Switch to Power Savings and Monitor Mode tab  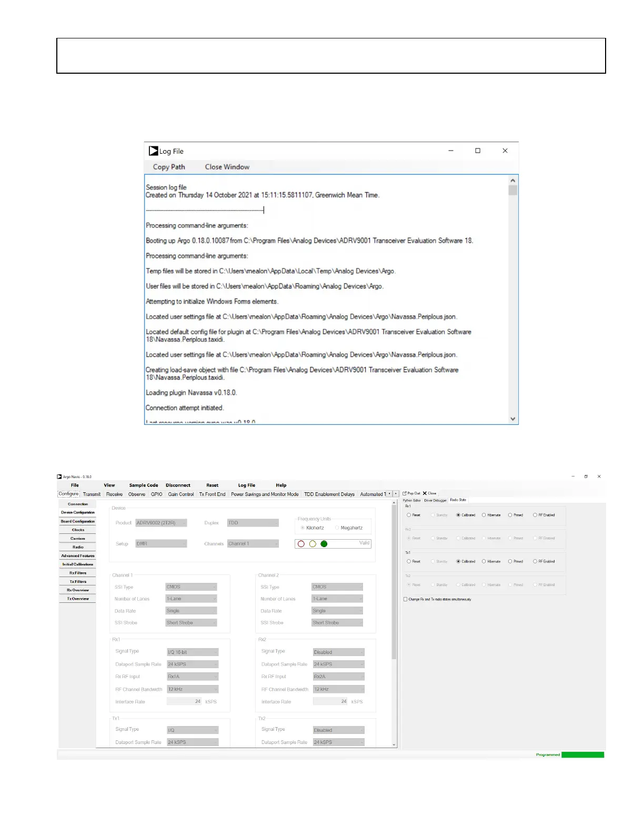[x=265, y=494]
